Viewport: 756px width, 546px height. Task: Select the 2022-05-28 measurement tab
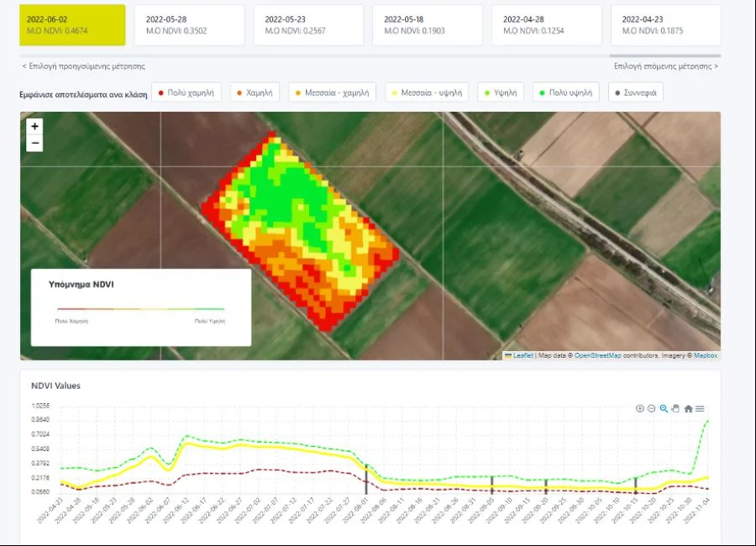coord(191,24)
